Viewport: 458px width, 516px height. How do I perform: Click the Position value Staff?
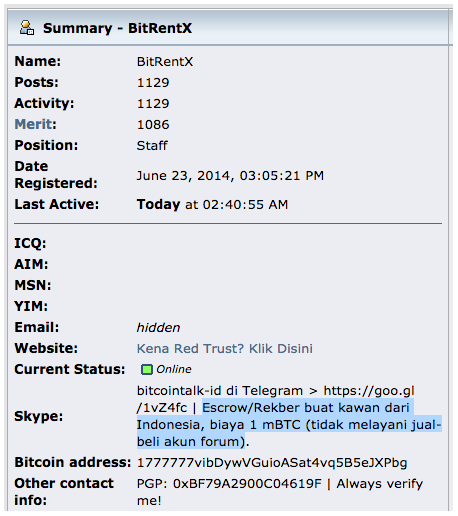point(152,146)
